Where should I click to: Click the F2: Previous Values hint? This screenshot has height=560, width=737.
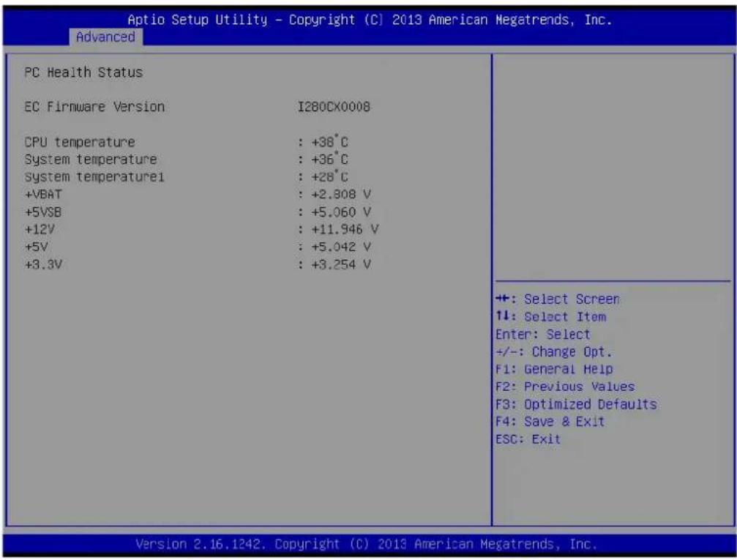pos(565,387)
